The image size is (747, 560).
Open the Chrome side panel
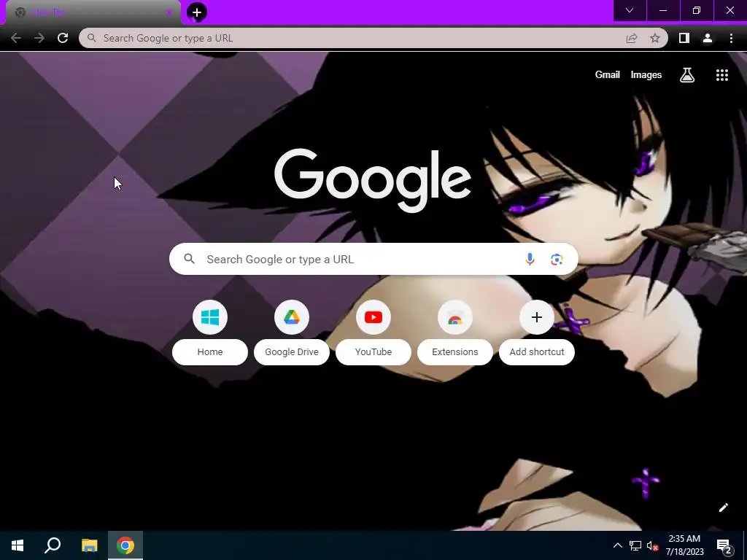[x=684, y=38]
